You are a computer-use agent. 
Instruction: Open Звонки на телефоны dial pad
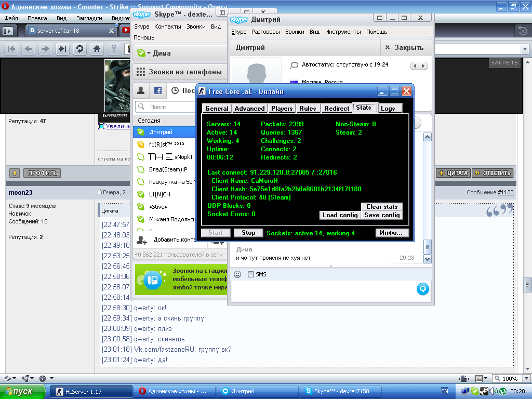pyautogui.click(x=179, y=72)
